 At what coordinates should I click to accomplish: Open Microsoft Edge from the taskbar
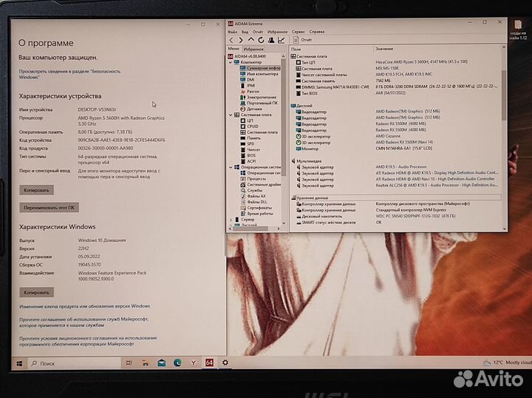pyautogui.click(x=177, y=363)
